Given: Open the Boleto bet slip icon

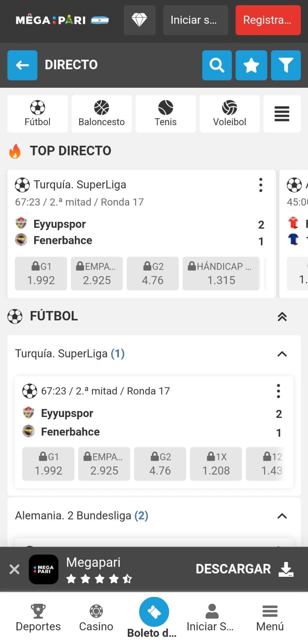Looking at the screenshot, I should (x=154, y=612).
